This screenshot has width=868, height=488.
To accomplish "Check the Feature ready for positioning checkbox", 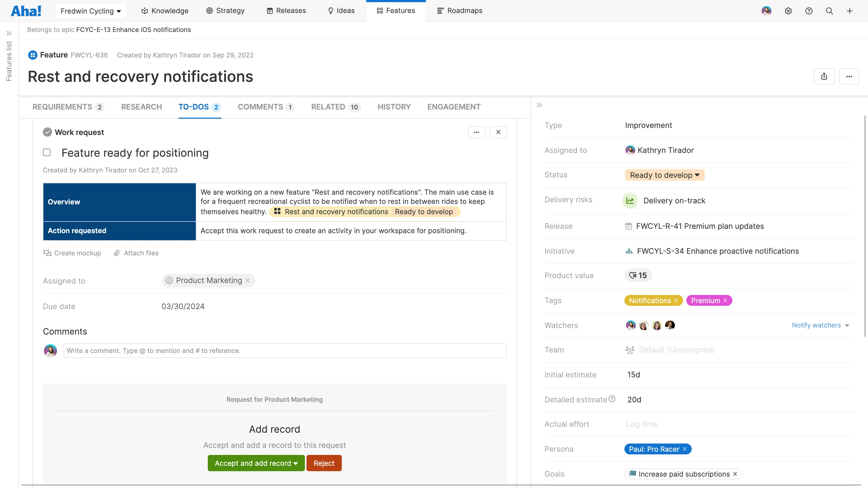I will [46, 153].
